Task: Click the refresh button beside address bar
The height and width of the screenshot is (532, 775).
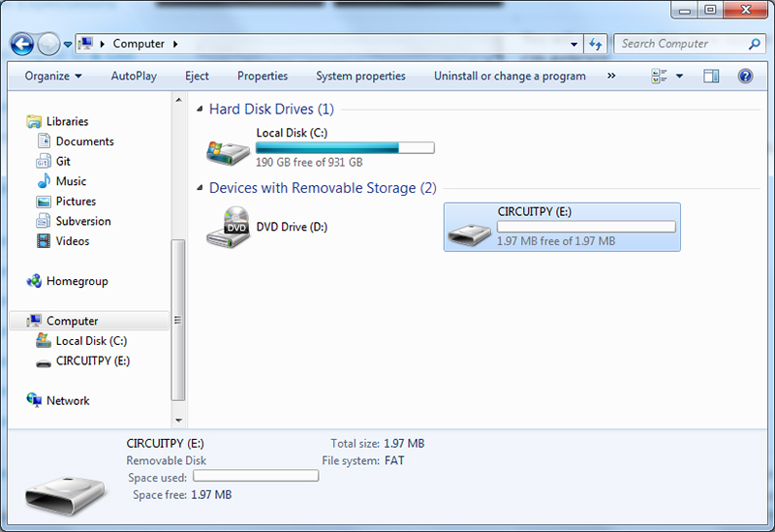Action: 596,44
